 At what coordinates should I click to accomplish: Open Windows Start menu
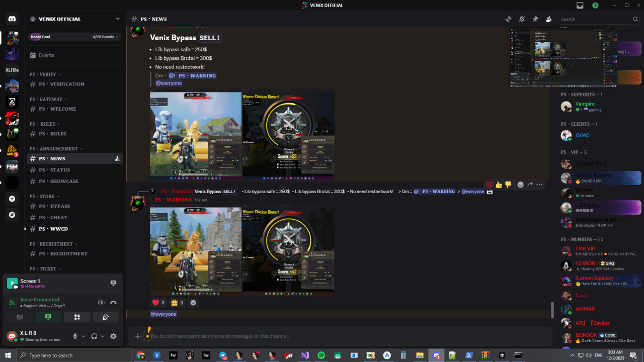[8, 355]
